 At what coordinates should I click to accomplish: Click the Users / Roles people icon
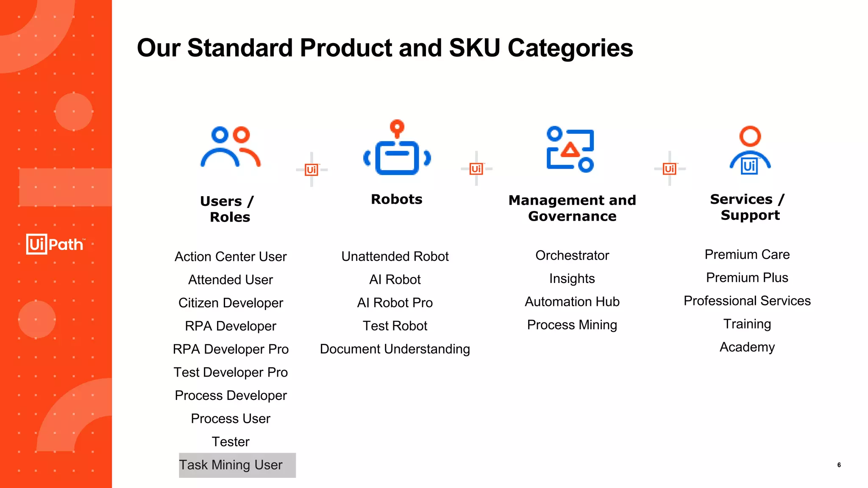[231, 147]
